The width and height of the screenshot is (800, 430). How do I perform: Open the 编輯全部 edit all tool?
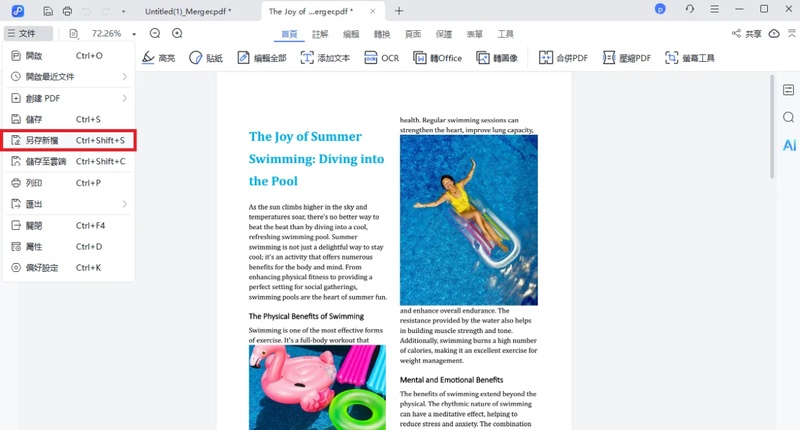tap(262, 58)
